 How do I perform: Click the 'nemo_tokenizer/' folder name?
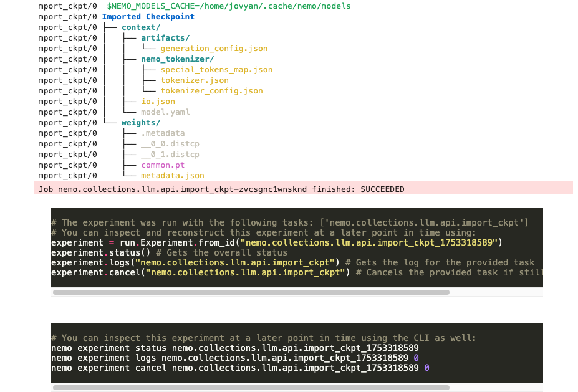(x=177, y=59)
